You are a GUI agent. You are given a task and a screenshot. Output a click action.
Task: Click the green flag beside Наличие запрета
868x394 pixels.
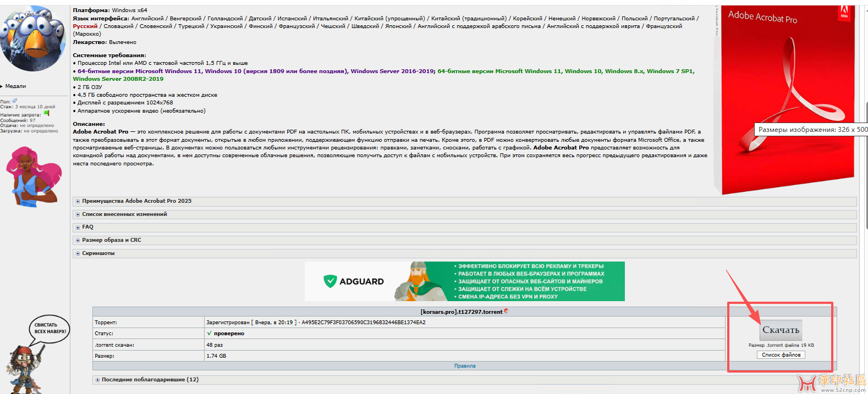[x=47, y=114]
